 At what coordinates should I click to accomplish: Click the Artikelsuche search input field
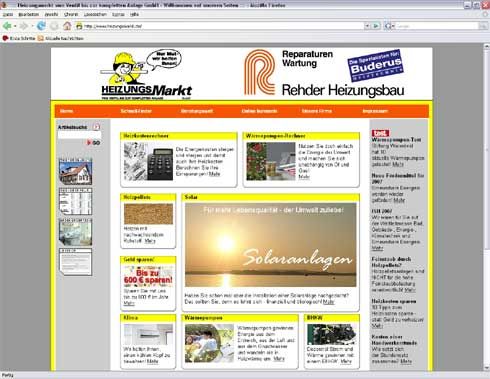point(79,135)
